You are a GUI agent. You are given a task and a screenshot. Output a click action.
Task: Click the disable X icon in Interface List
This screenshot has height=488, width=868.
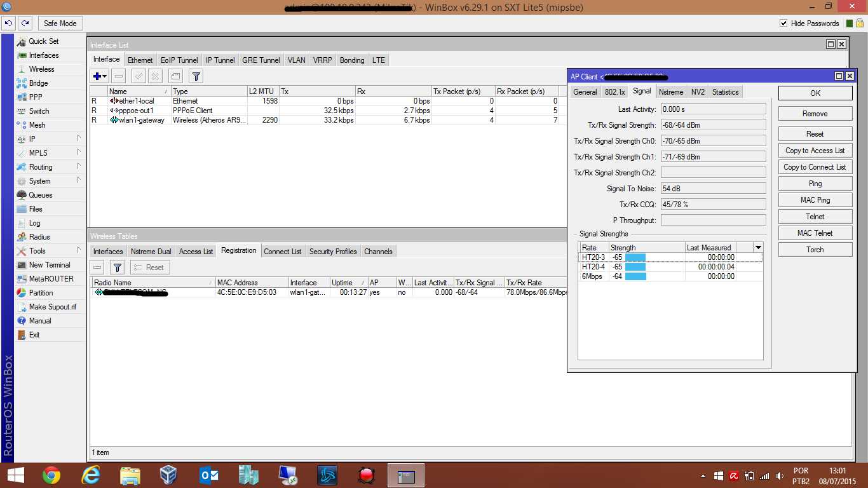(155, 76)
